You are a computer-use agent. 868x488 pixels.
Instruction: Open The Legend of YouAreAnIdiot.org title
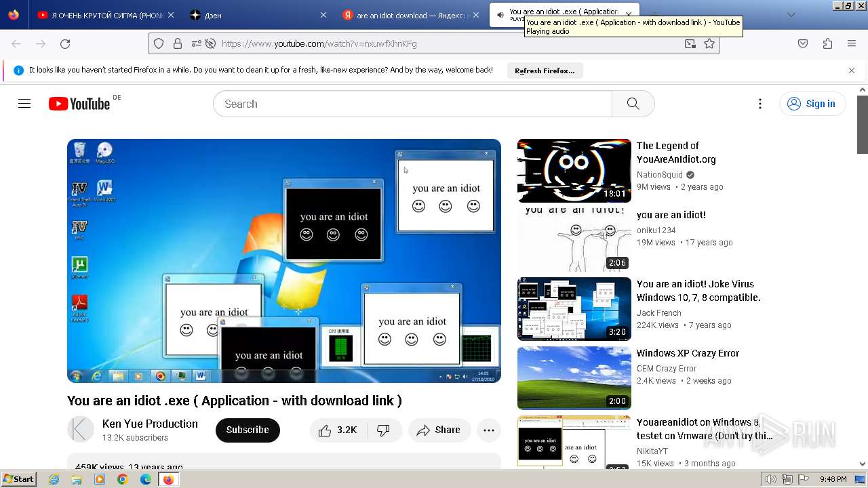676,152
